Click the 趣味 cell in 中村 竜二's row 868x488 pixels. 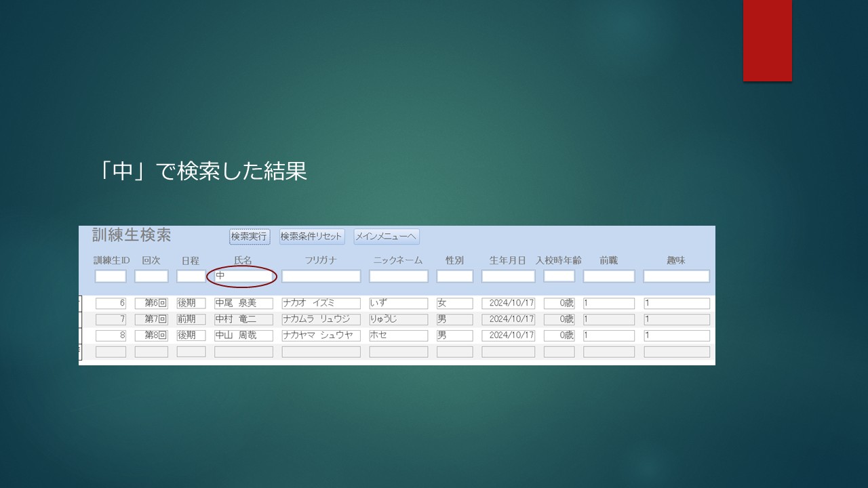pyautogui.click(x=677, y=319)
